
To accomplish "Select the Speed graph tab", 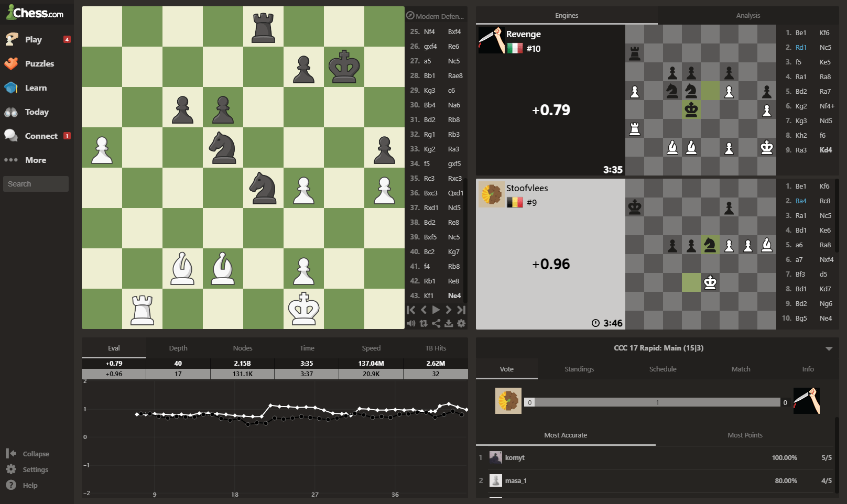I will tap(371, 348).
